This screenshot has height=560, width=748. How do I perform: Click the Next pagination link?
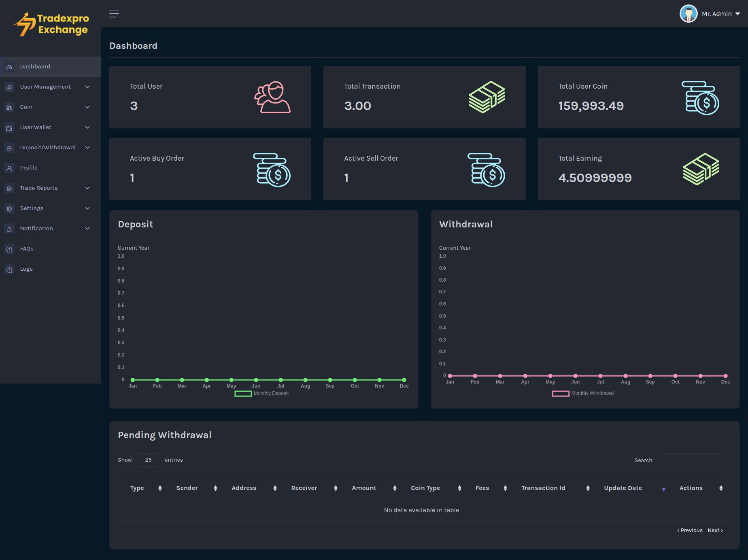[x=715, y=530]
